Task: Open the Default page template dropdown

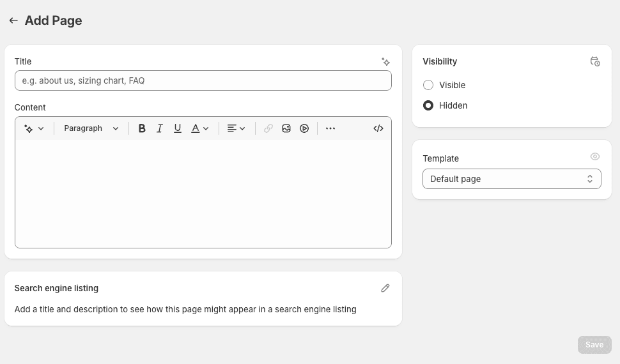Action: pyautogui.click(x=512, y=179)
